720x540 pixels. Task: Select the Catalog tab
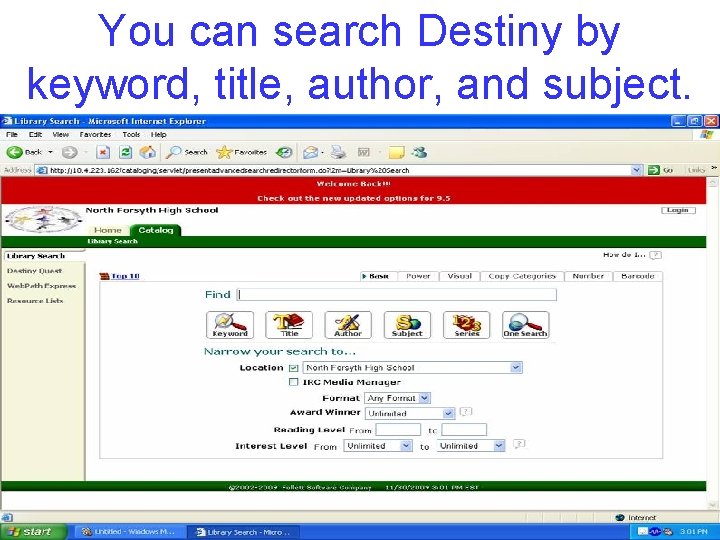(156, 230)
